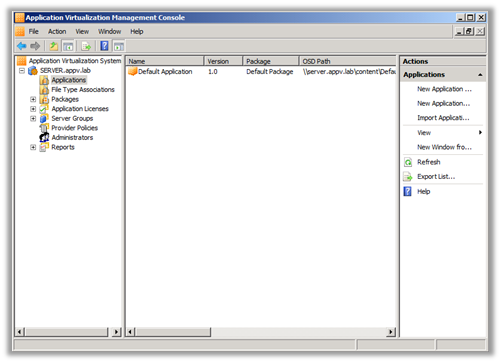501x363 pixels.
Task: Open the View submenu arrow in Actions
Action: [480, 133]
